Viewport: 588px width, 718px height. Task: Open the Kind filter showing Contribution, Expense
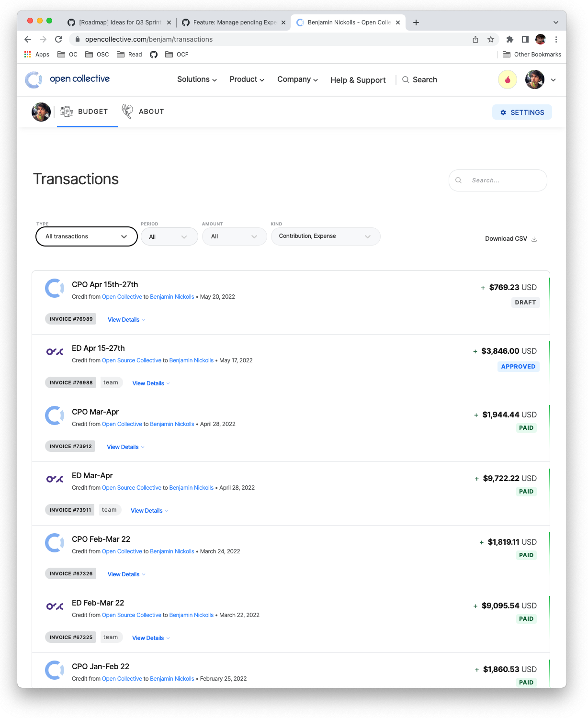pos(325,236)
